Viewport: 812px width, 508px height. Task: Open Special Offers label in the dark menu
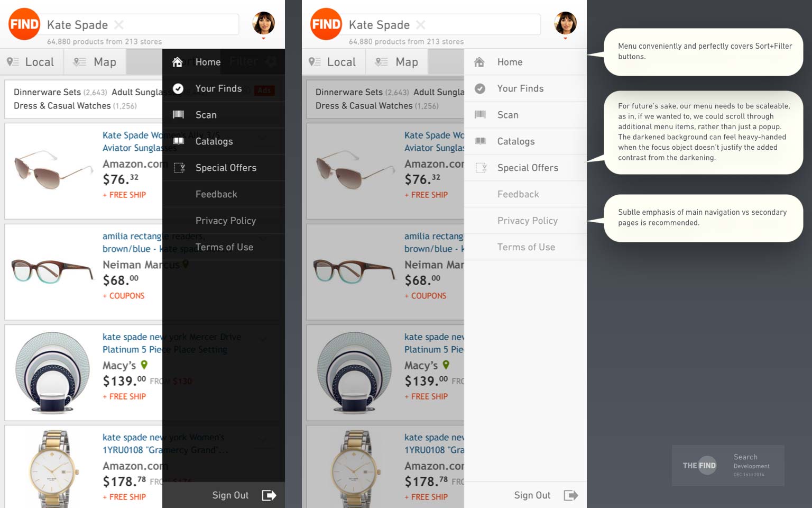(226, 168)
